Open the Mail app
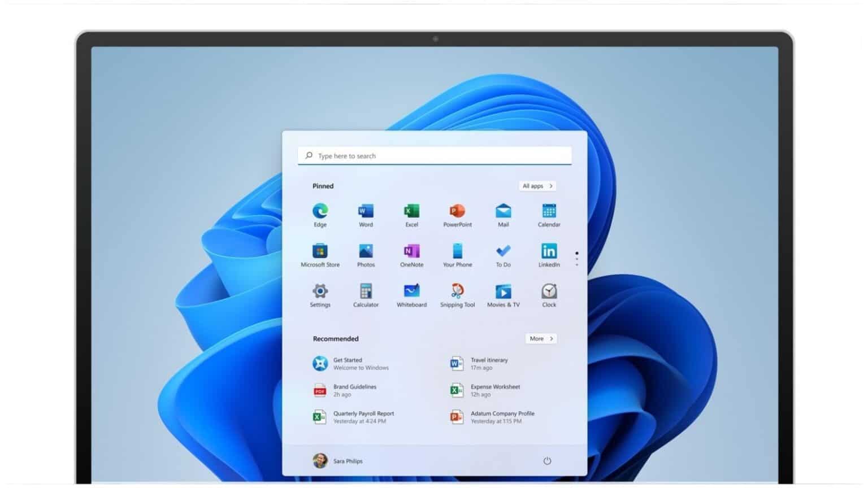 [x=503, y=215]
